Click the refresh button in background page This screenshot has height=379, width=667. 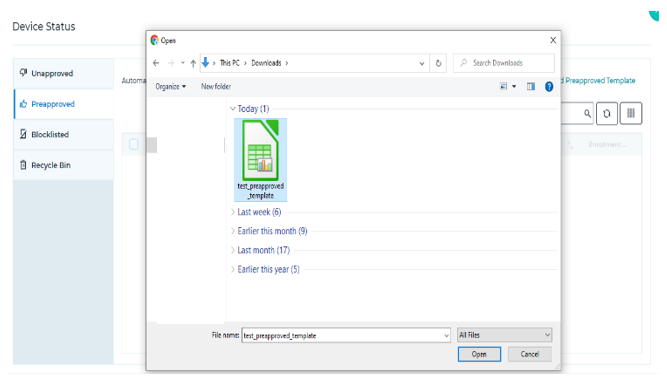tap(607, 113)
